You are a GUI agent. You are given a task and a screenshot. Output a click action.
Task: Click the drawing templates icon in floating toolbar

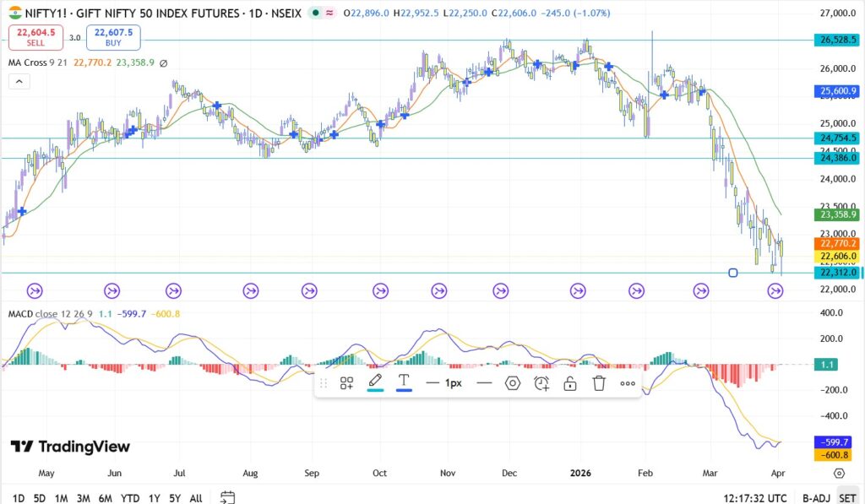tap(346, 383)
